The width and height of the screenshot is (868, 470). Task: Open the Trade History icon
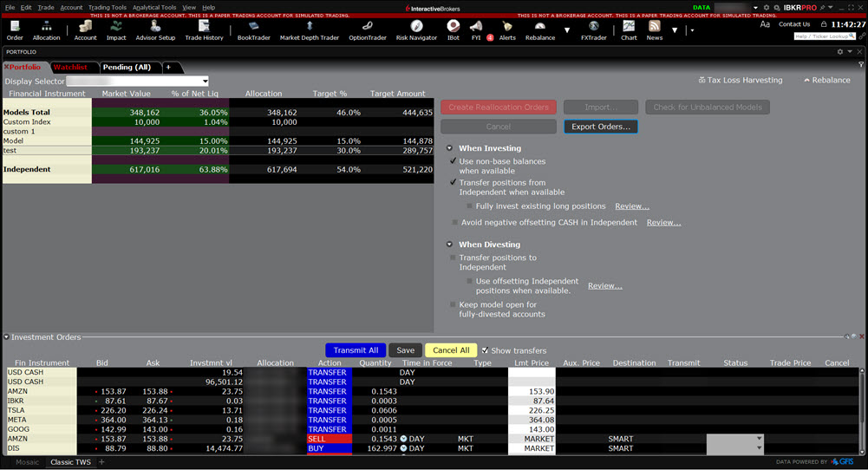pyautogui.click(x=204, y=29)
